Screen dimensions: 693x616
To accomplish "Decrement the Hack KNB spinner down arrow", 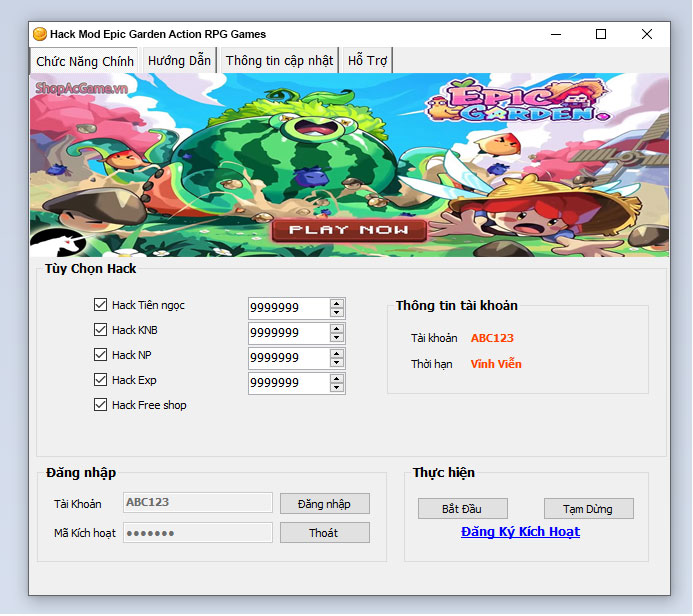I will 337,338.
